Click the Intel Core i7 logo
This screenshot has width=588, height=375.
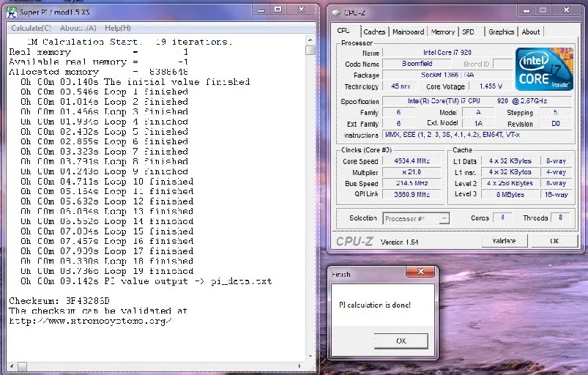[541, 70]
